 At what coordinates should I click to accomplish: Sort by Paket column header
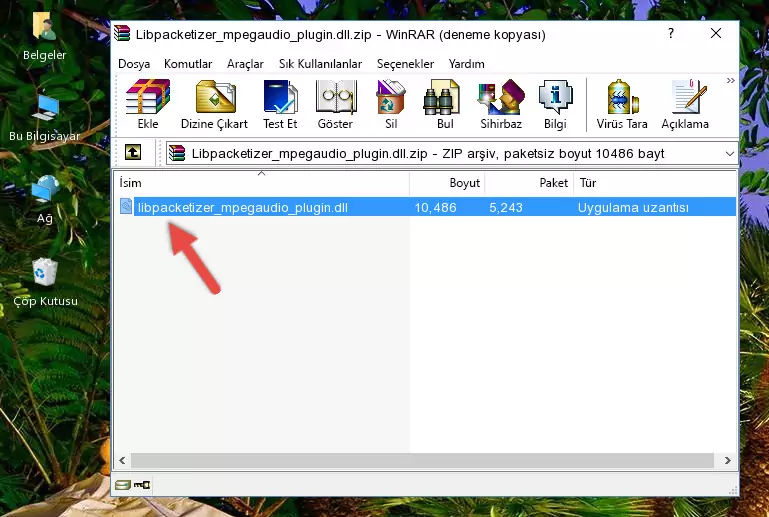pos(529,182)
